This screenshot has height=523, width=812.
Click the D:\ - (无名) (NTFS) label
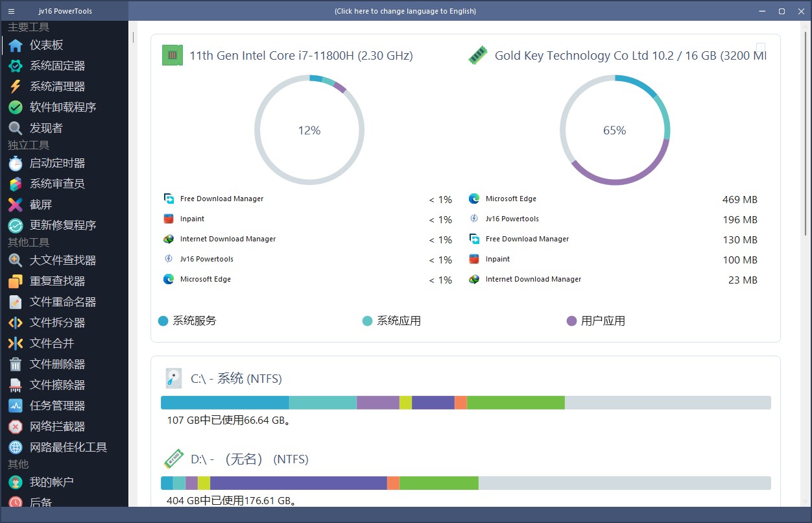pyautogui.click(x=250, y=459)
